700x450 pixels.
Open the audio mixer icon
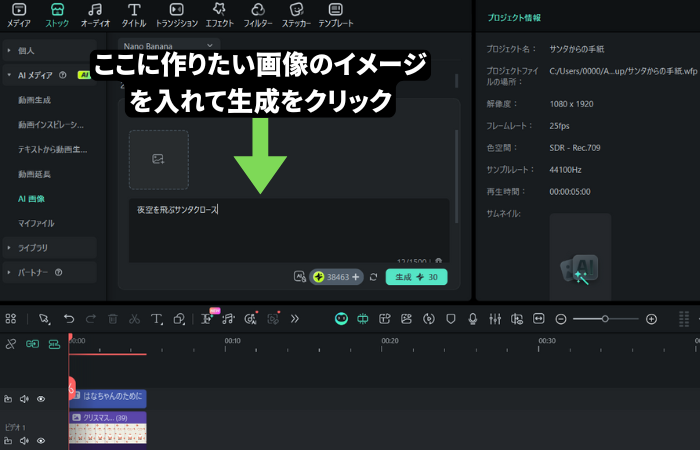coord(495,319)
